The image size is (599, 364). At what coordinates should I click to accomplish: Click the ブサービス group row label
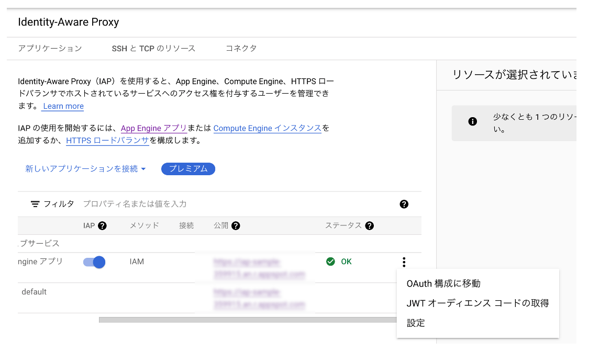[x=39, y=243]
